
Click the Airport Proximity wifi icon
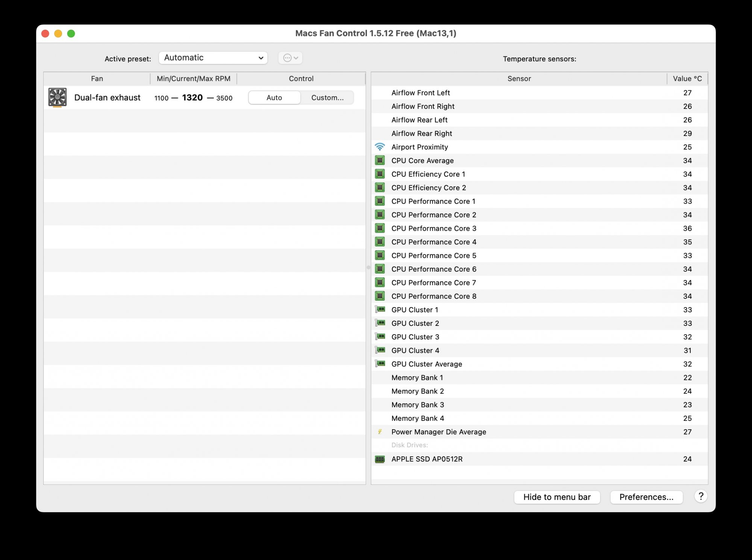click(380, 147)
